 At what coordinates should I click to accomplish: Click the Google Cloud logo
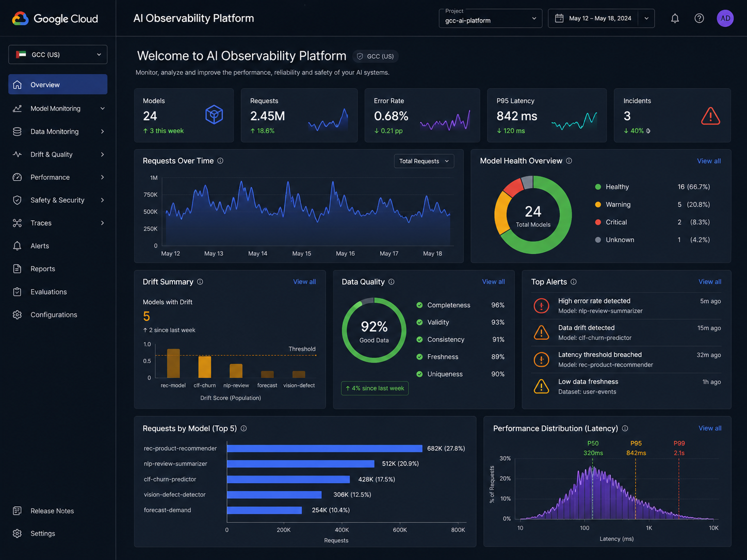55,19
